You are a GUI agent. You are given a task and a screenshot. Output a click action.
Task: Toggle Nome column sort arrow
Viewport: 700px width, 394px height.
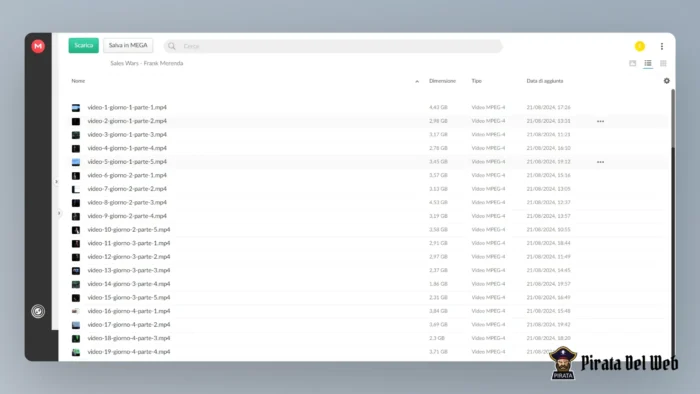pos(417,81)
